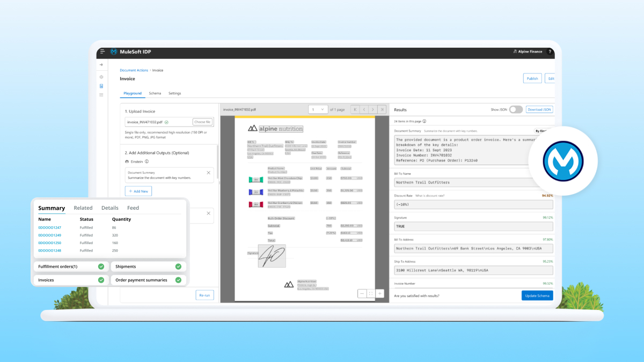Click the Invoices green checkmark

pyautogui.click(x=101, y=280)
